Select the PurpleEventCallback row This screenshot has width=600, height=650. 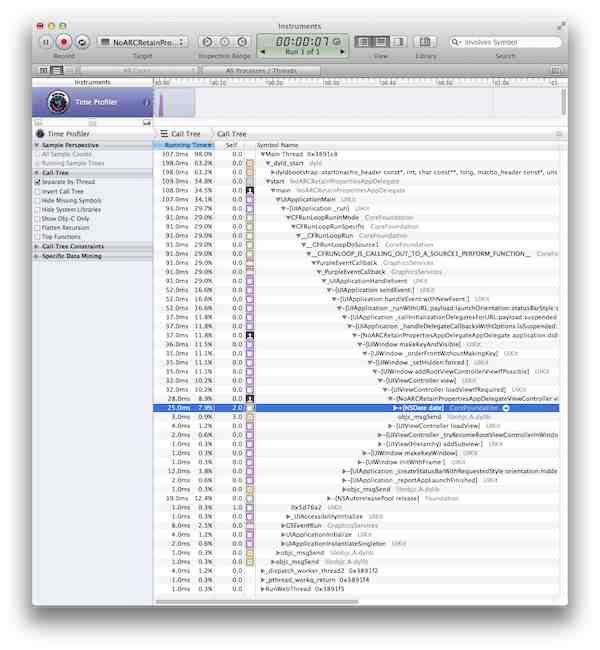click(356, 263)
